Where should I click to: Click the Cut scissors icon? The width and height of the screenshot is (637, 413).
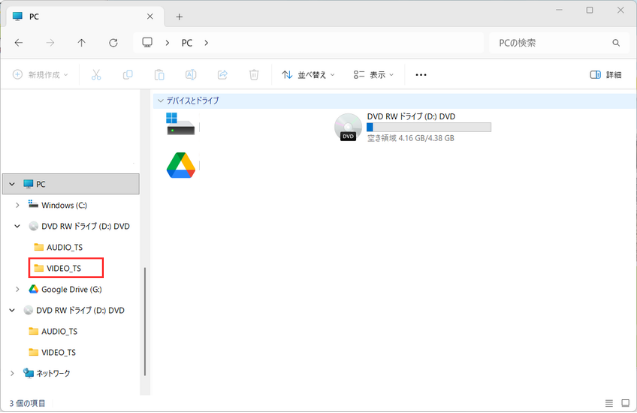[96, 75]
